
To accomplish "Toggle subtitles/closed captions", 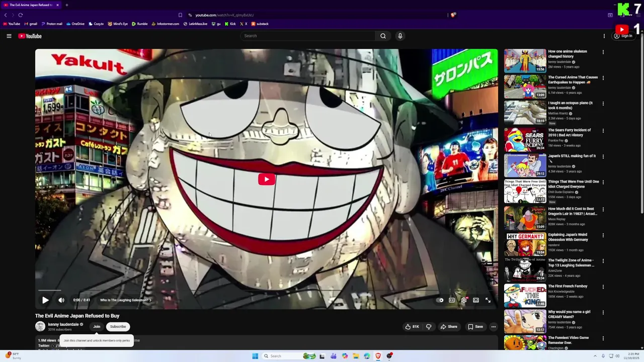I will point(452,300).
